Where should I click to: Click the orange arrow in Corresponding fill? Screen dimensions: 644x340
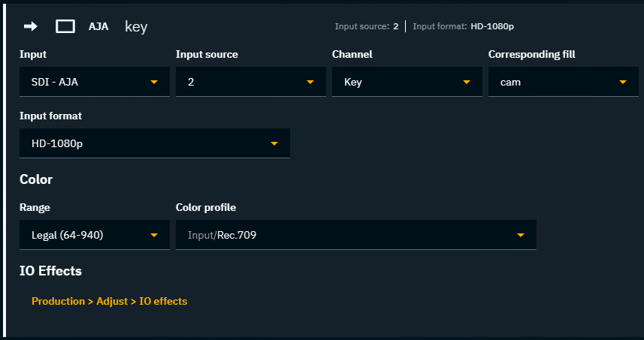[623, 82]
